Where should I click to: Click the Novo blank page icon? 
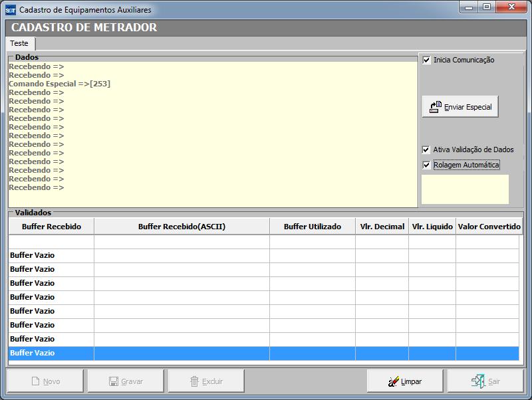36,381
